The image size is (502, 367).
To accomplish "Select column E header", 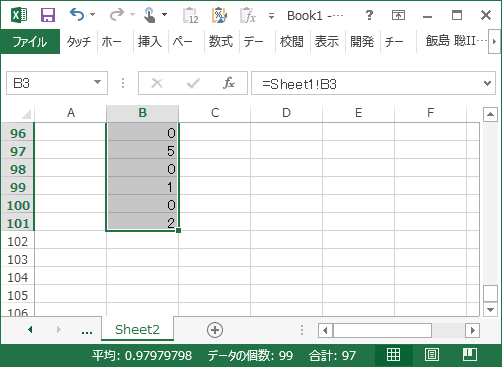I will tap(358, 113).
